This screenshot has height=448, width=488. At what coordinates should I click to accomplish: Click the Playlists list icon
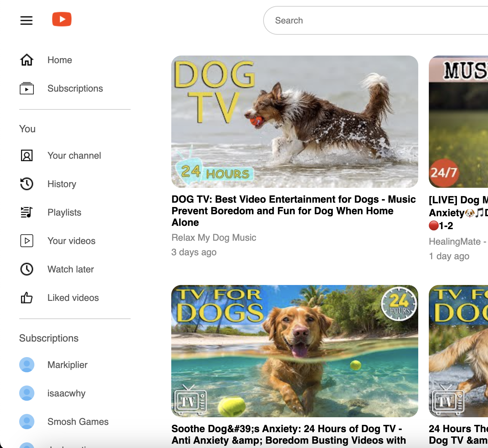(27, 212)
